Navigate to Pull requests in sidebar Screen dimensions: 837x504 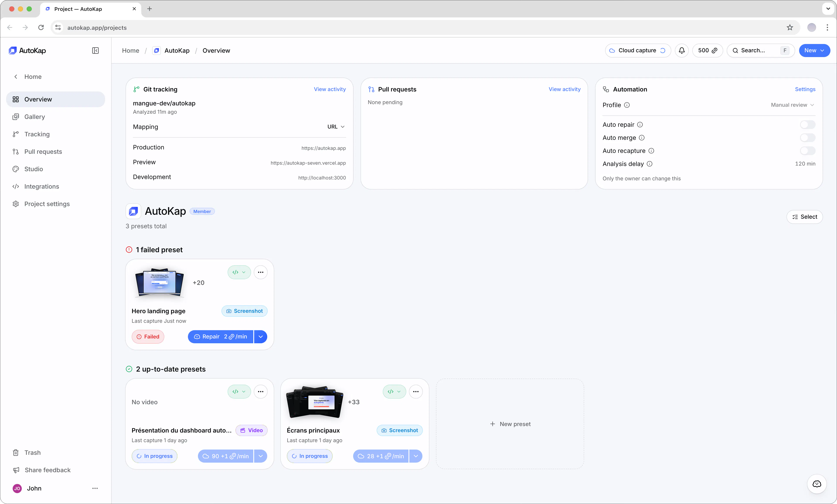(56, 152)
